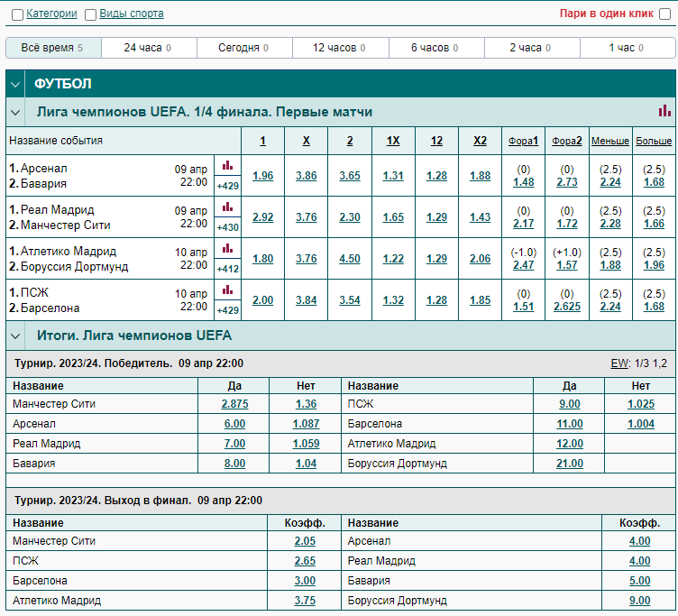The image size is (678, 616).
Task: Select Боруссия Дортмунд final odds 9.00
Action: [x=639, y=601]
